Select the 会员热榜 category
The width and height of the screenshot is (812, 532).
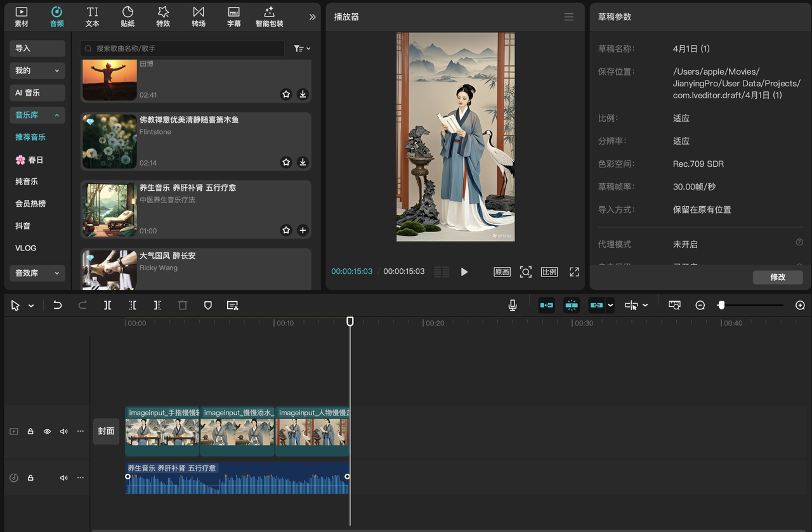pyautogui.click(x=30, y=204)
